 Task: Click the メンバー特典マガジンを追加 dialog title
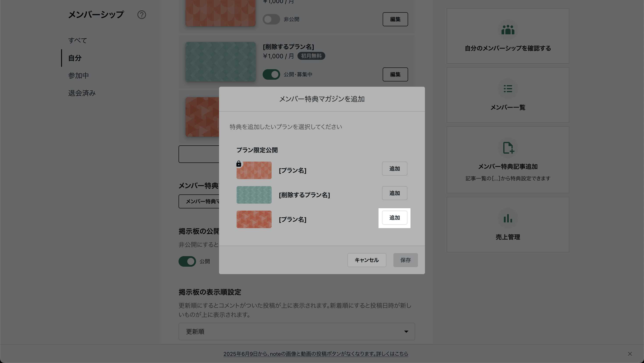point(322,99)
